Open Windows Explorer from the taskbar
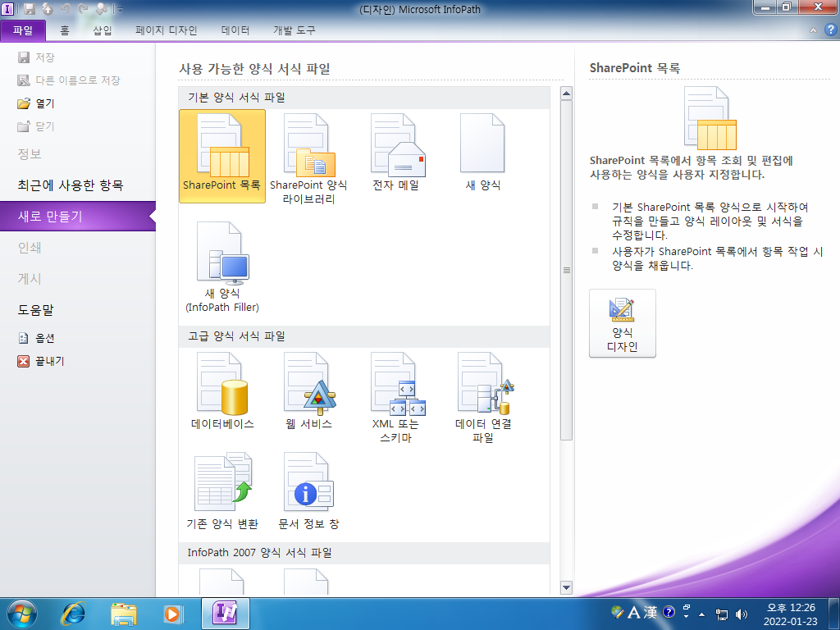 coord(123,614)
